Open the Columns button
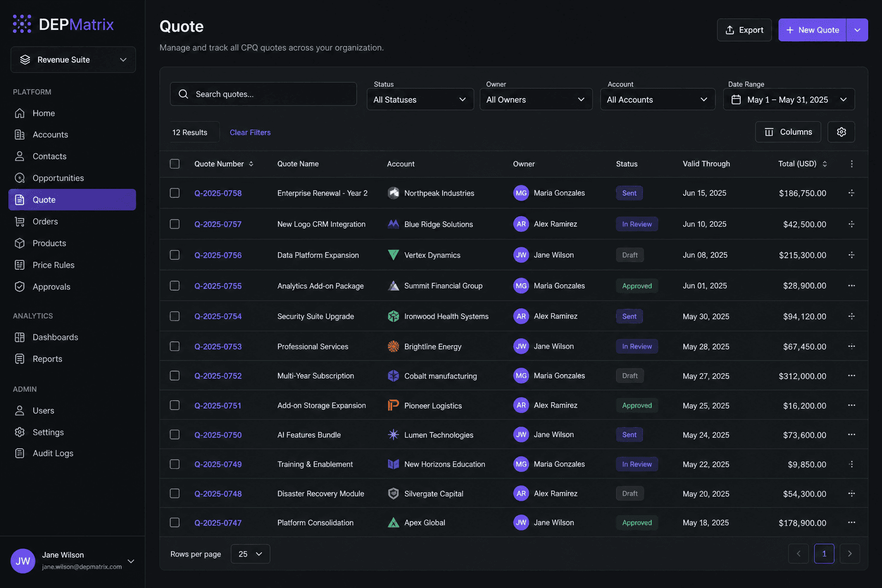Screen dimensions: 882x588 [x=788, y=132]
